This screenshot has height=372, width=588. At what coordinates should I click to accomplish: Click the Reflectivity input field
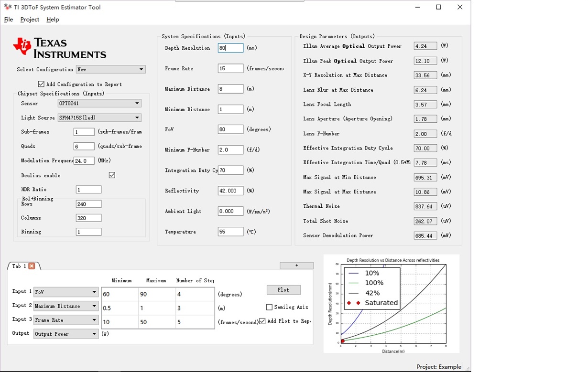pyautogui.click(x=230, y=191)
